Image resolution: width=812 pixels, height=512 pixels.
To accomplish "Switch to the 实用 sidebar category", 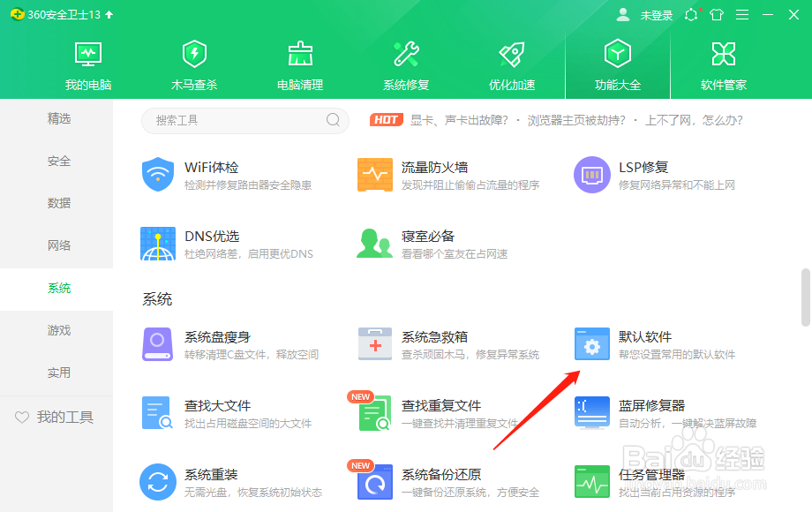I will tap(59, 373).
